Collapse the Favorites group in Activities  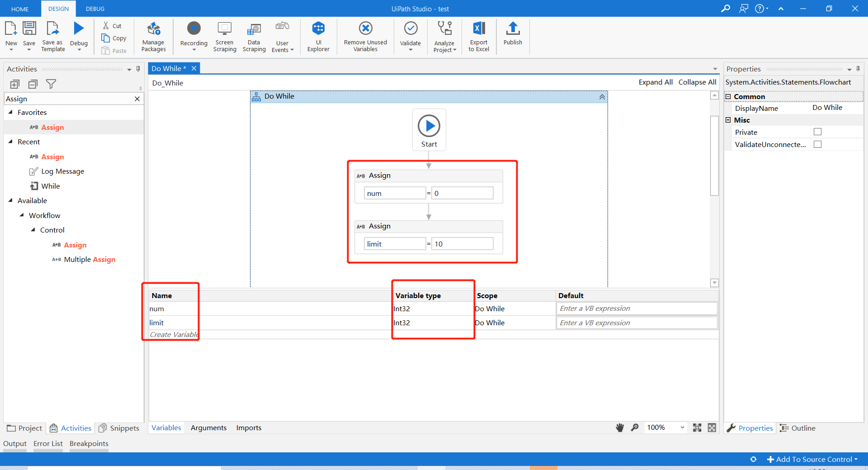point(11,112)
